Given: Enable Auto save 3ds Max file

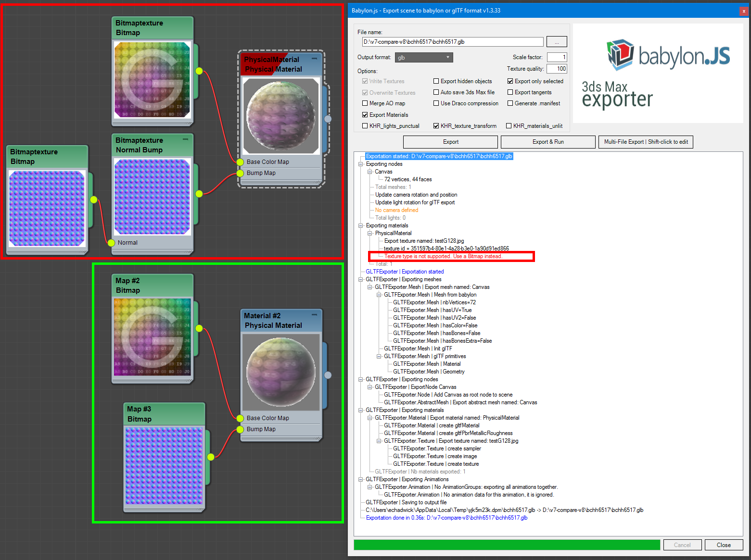Looking at the screenshot, I should 436,92.
